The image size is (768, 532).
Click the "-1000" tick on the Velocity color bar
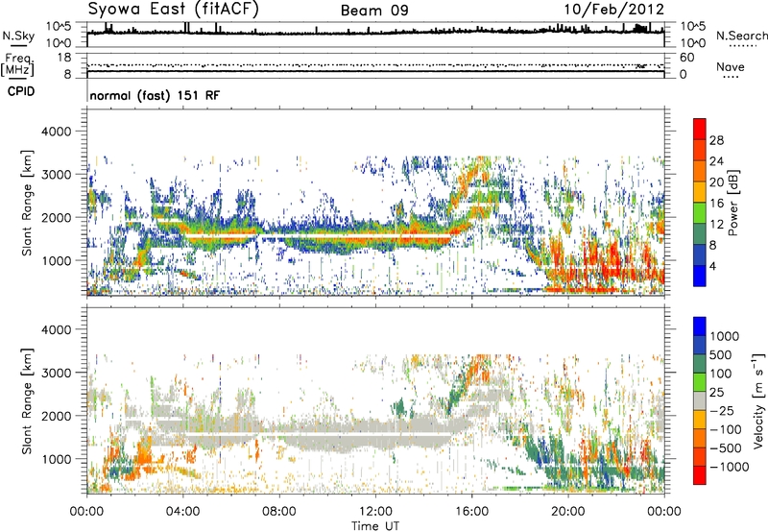point(730,467)
